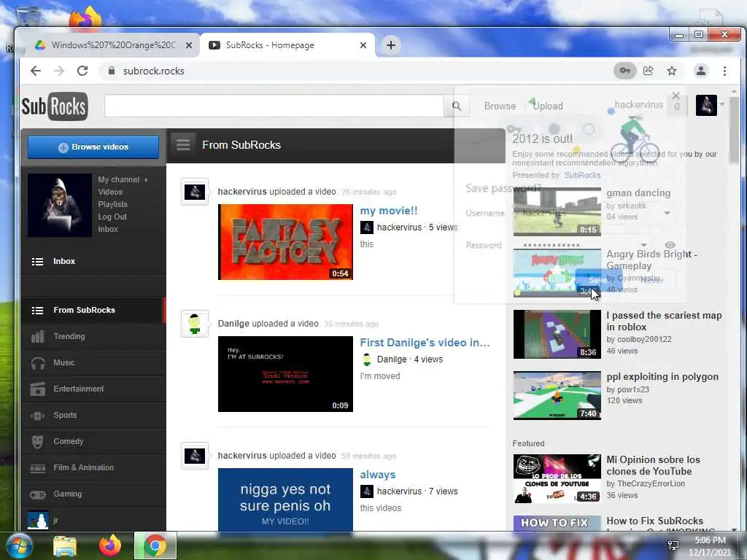
Task: Click the clock showing 5:06 PM
Action: pyautogui.click(x=710, y=540)
